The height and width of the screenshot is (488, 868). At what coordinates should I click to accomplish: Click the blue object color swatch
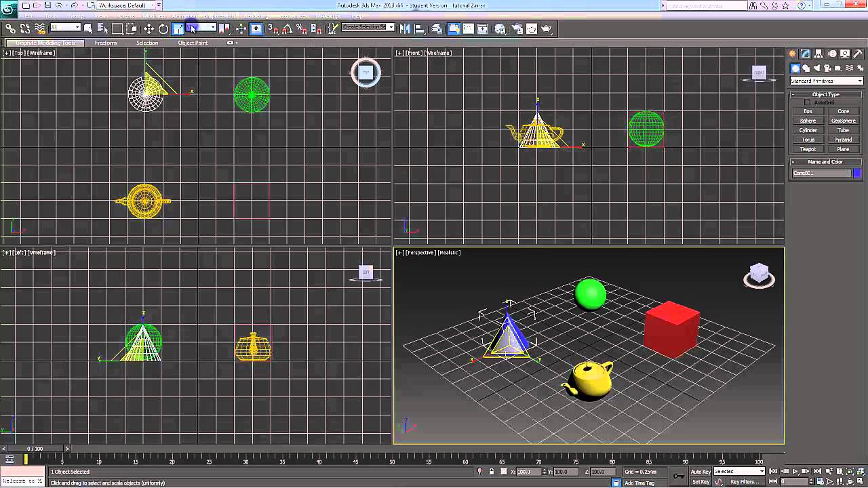[x=857, y=173]
